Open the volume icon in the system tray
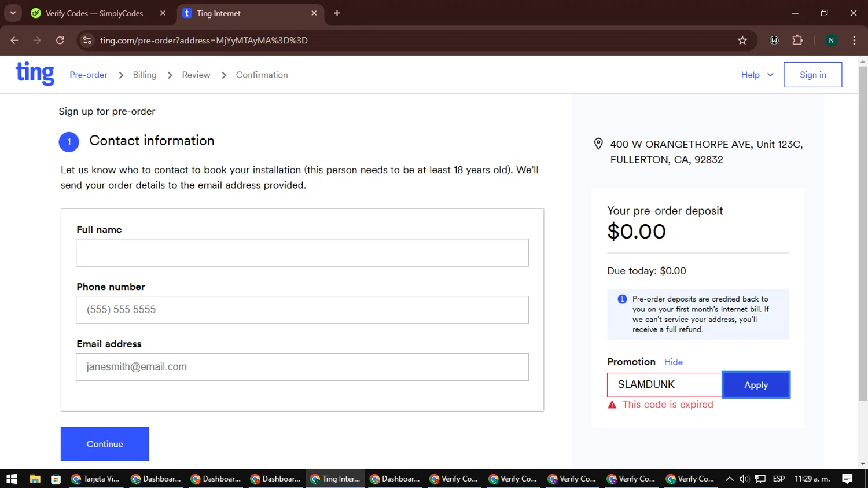The image size is (868, 488). (x=744, y=479)
